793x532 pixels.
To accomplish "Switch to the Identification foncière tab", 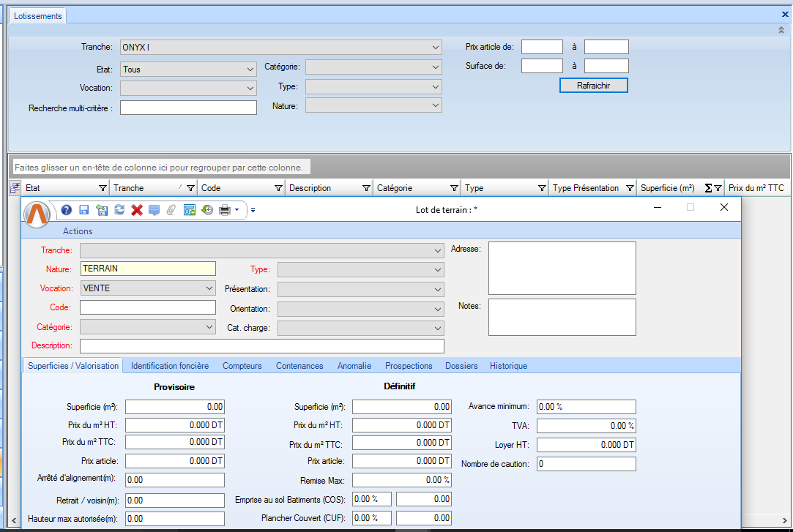I will pos(170,366).
